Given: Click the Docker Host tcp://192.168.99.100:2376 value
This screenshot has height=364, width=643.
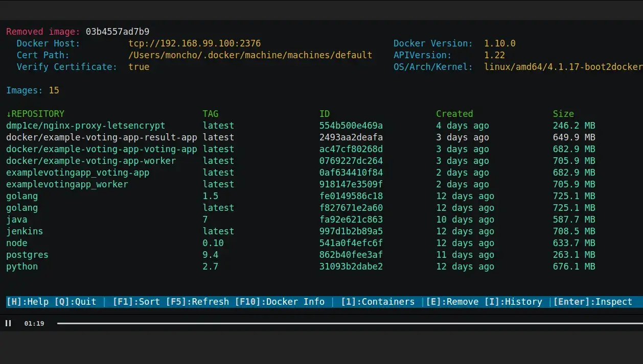Looking at the screenshot, I should [x=195, y=44].
